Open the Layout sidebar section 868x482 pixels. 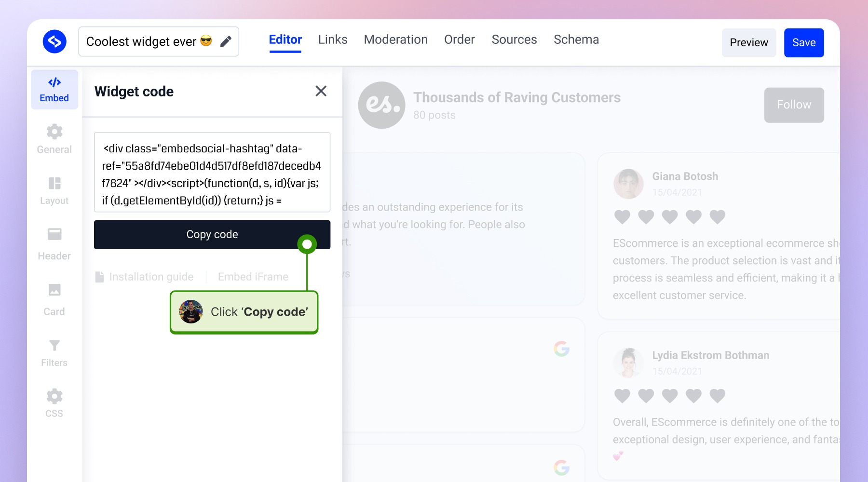[x=54, y=190]
